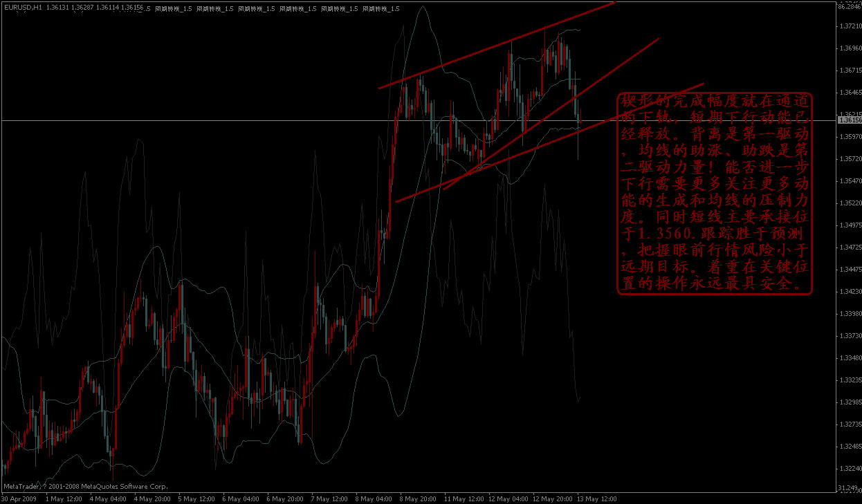Click the 4 May 20:00 time label
Image resolution: width=862 pixels, height=504 pixels.
(x=151, y=498)
